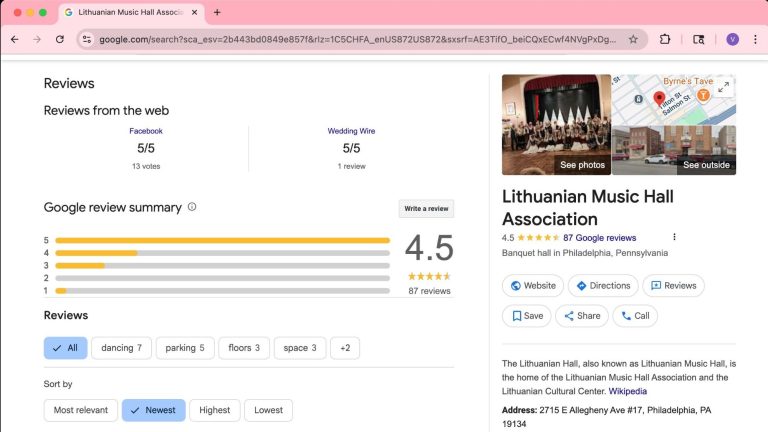Click Write a review

point(426,209)
